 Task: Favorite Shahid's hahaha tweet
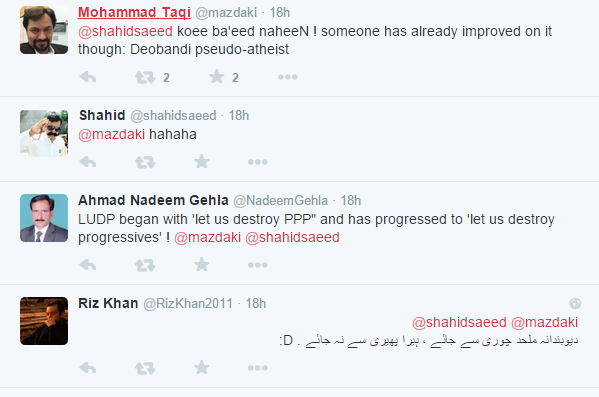[x=202, y=162]
